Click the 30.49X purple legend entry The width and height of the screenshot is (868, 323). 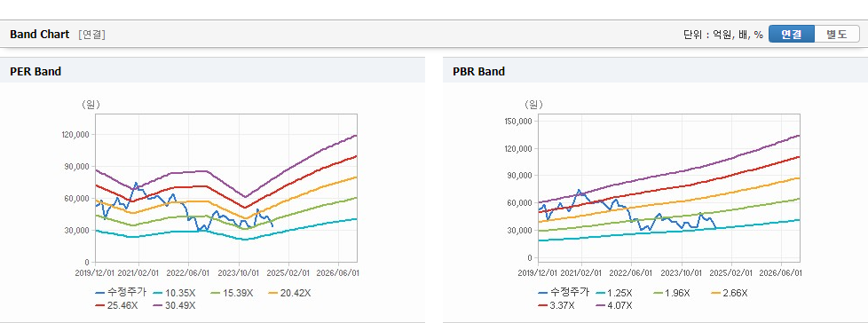click(173, 304)
